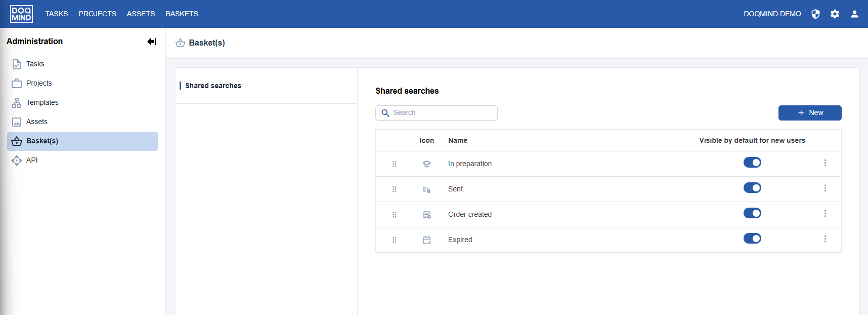The height and width of the screenshot is (315, 868).
Task: Open the shield security icon
Action: (x=815, y=14)
